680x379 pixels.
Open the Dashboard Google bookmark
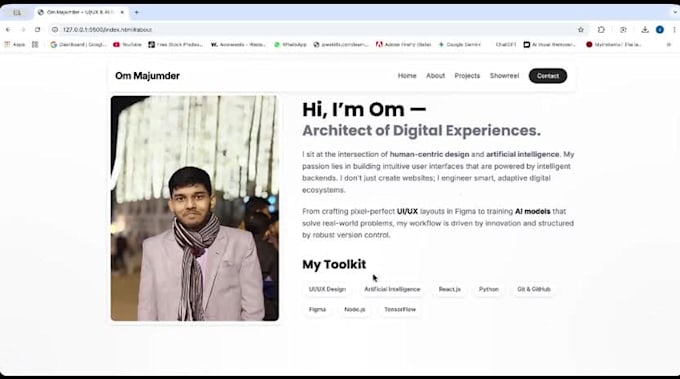tap(78, 44)
